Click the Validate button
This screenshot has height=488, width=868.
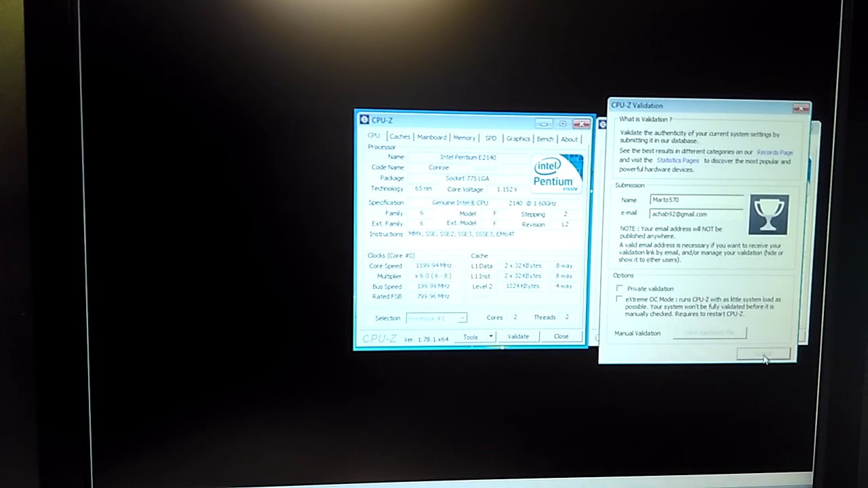(x=518, y=336)
